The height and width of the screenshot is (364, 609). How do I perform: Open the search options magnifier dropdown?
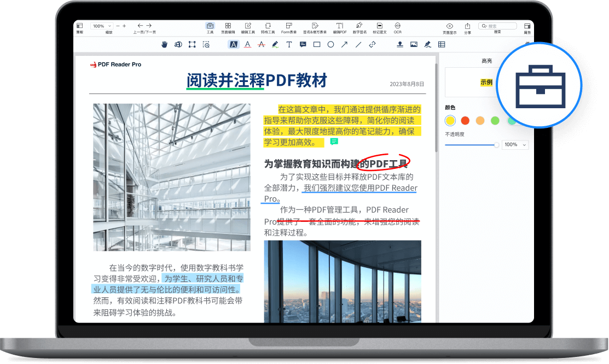click(484, 26)
